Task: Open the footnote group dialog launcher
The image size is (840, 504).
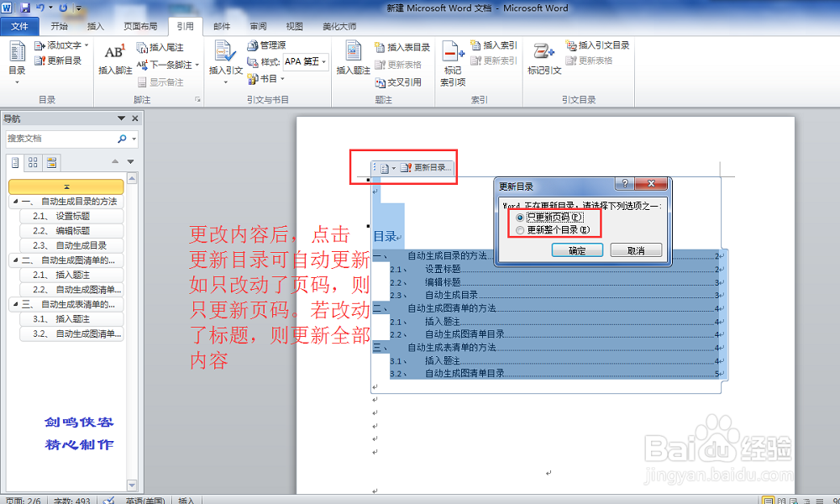Action: click(x=197, y=100)
